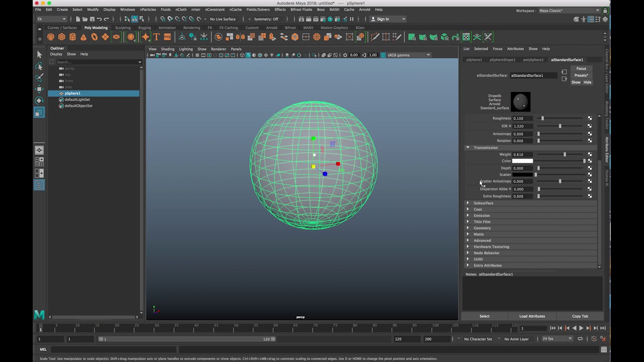The height and width of the screenshot is (362, 644).
Task: Open the Sign In dropdown
Action: coord(388,19)
